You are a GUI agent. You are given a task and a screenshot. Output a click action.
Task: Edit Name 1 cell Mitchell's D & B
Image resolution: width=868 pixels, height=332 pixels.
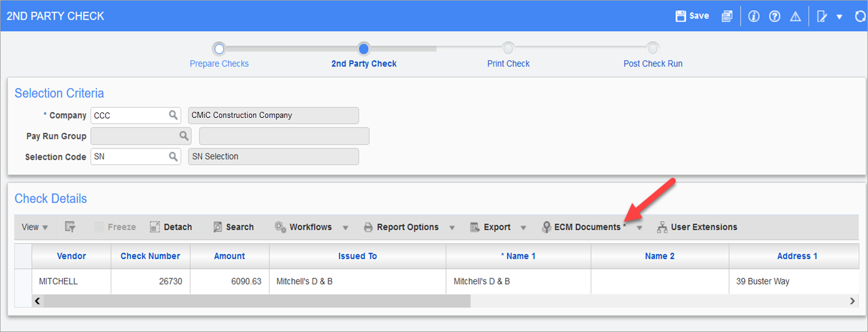click(518, 281)
